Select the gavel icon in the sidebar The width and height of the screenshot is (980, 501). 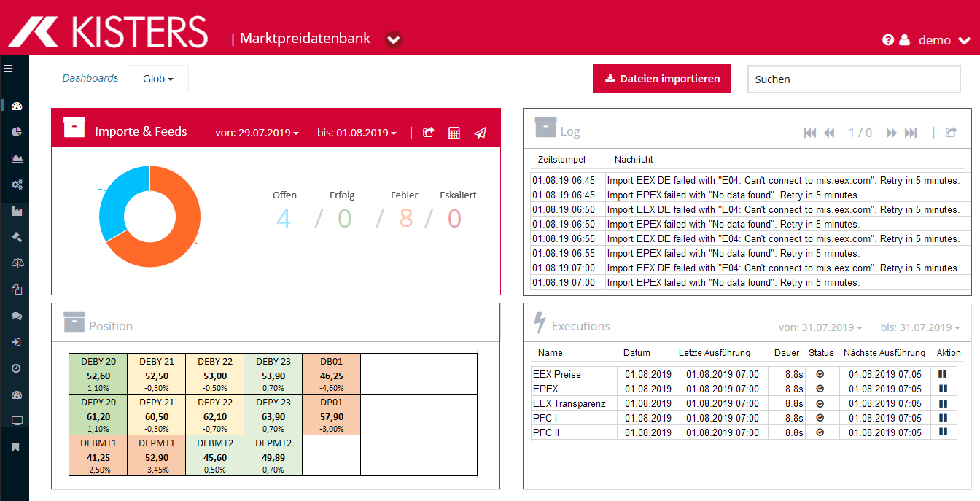coord(17,237)
